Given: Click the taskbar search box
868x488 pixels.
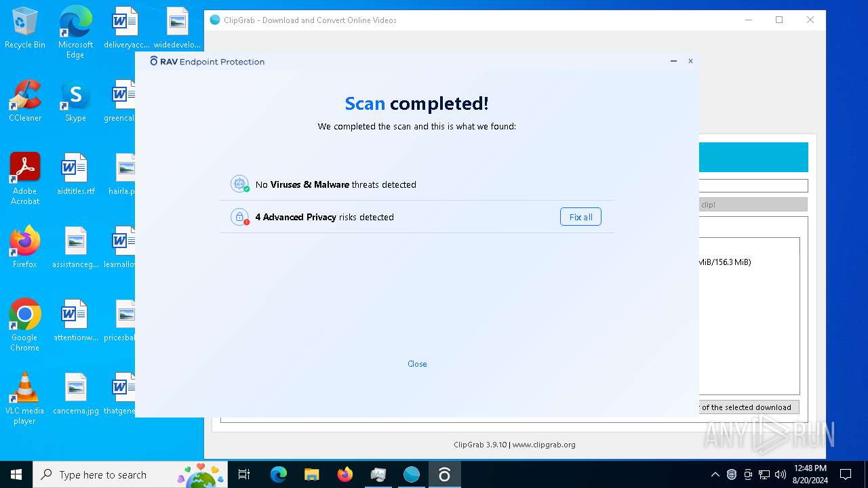Looking at the screenshot, I should point(132,474).
